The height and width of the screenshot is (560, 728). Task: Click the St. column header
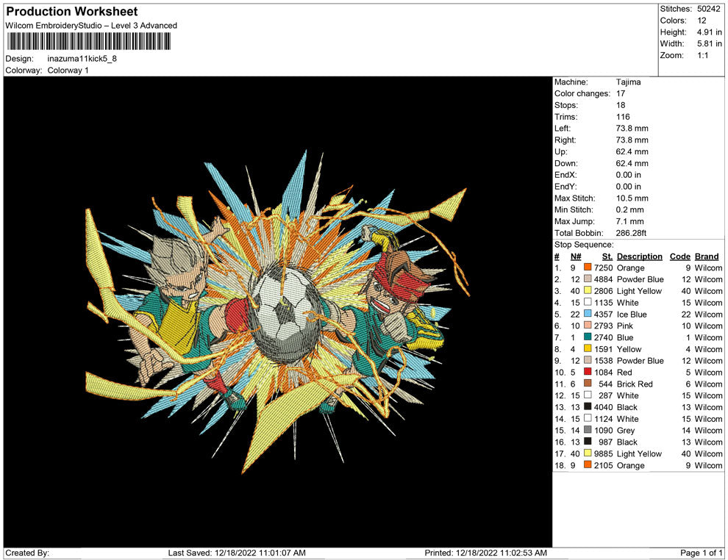[607, 256]
